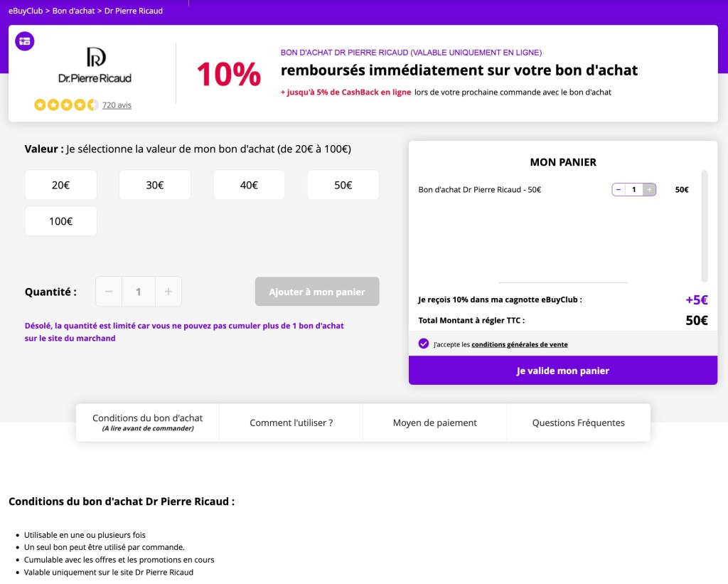Reduce cart item quantity with minus

click(619, 190)
